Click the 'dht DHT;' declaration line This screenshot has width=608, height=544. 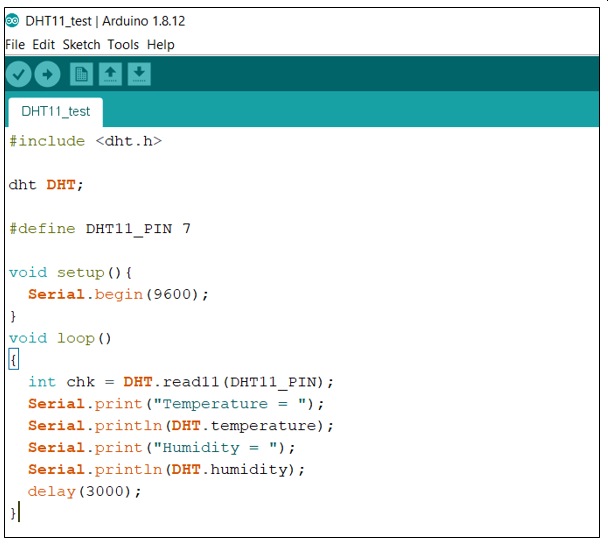46,185
